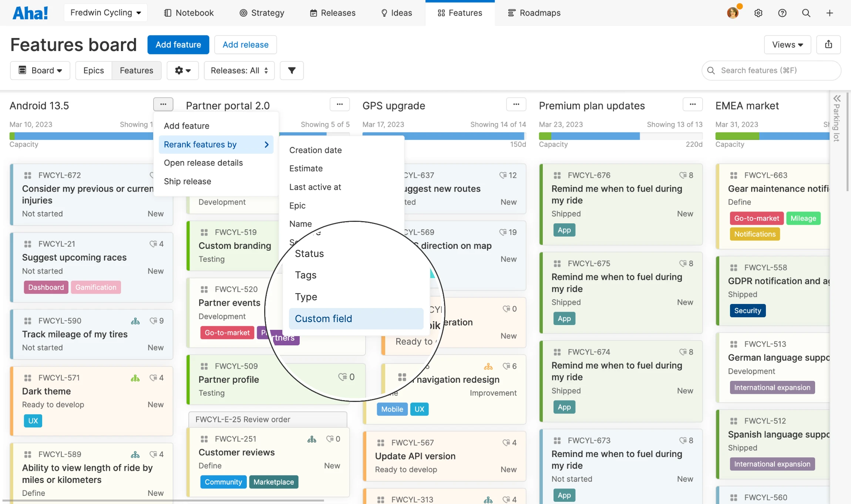Collapse parking lot with double chevron
The width and height of the screenshot is (851, 504).
(x=837, y=98)
